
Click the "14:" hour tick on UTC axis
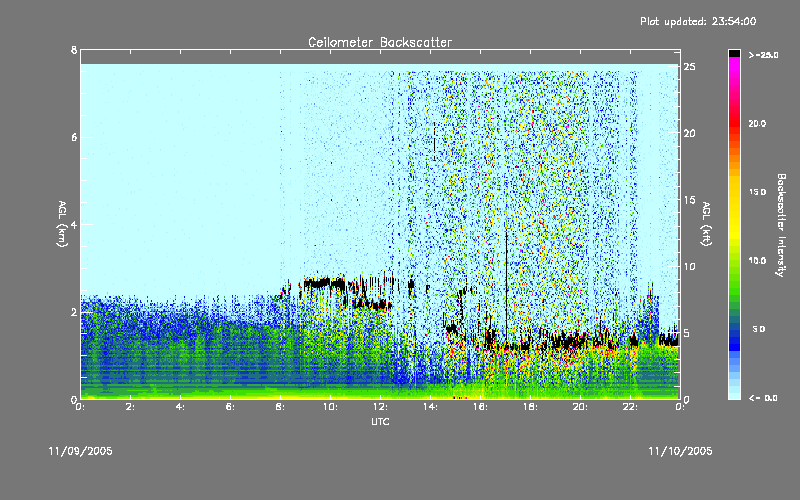(x=431, y=407)
